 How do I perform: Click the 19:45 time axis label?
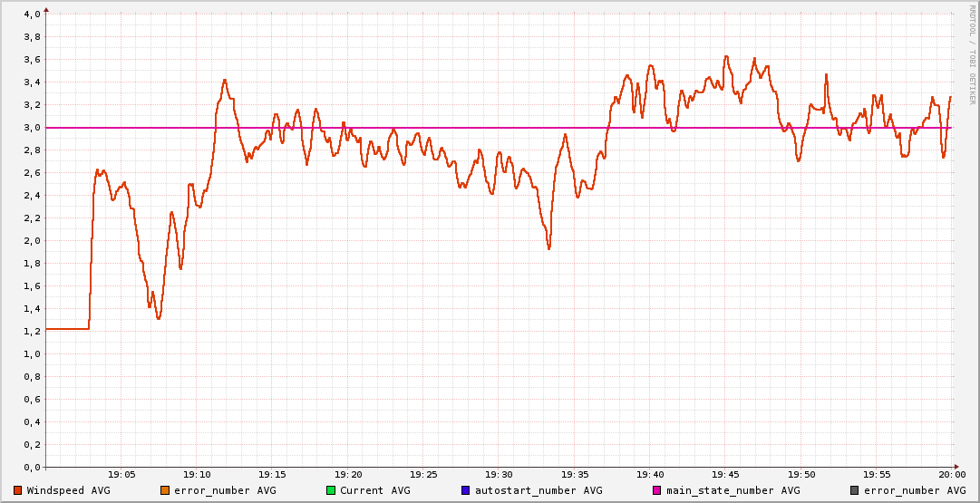point(725,474)
